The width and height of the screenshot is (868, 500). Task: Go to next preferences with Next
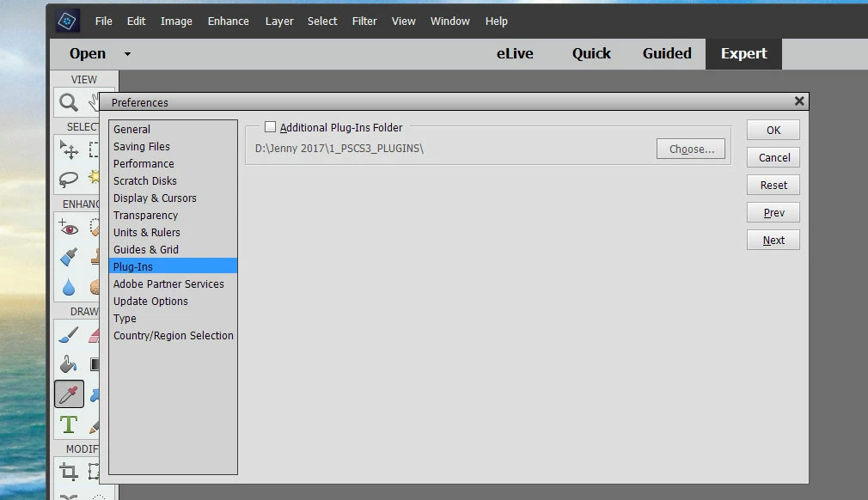(773, 240)
